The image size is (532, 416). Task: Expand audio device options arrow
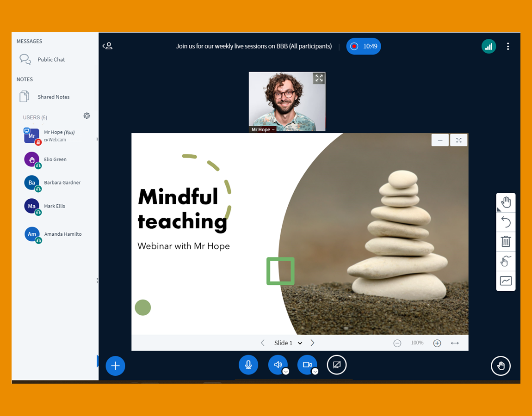click(x=286, y=371)
